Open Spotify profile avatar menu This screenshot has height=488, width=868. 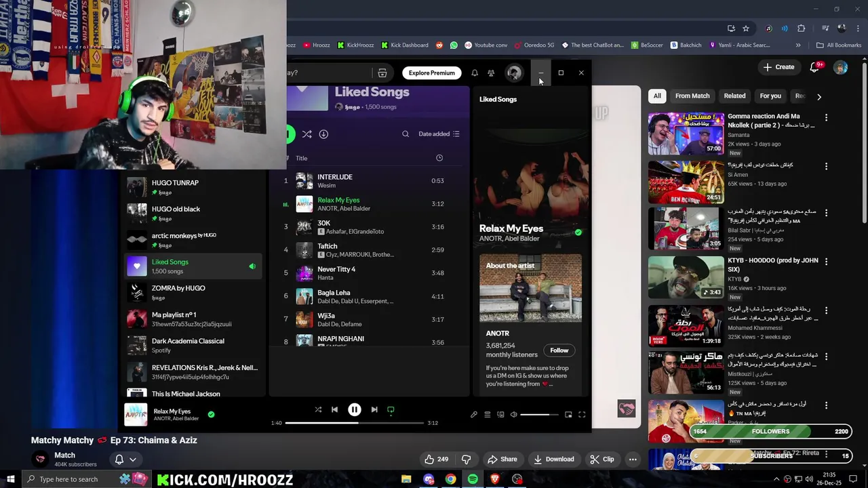(514, 73)
